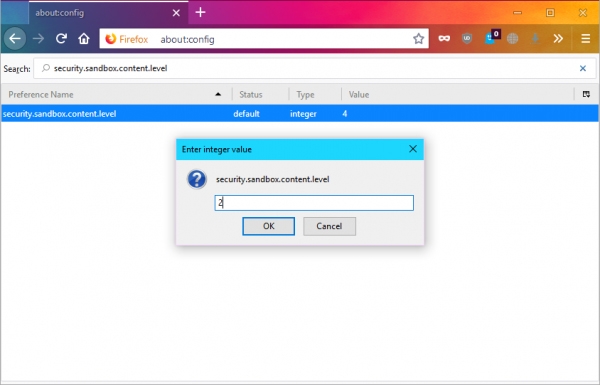Click the question mark dialog icon
This screenshot has width=600, height=385.
197,179
